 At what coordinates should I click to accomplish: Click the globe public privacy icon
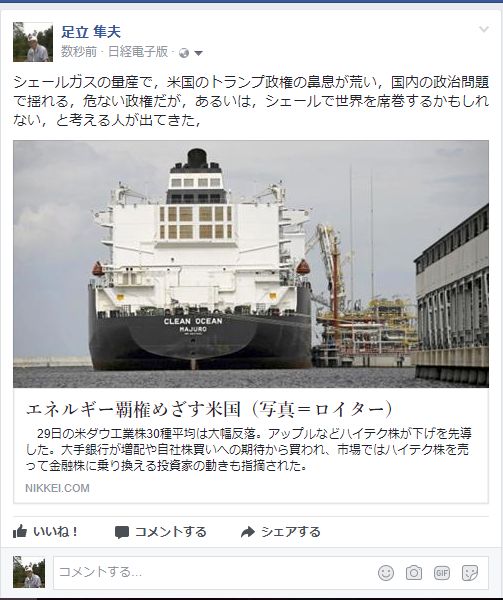pos(184,53)
